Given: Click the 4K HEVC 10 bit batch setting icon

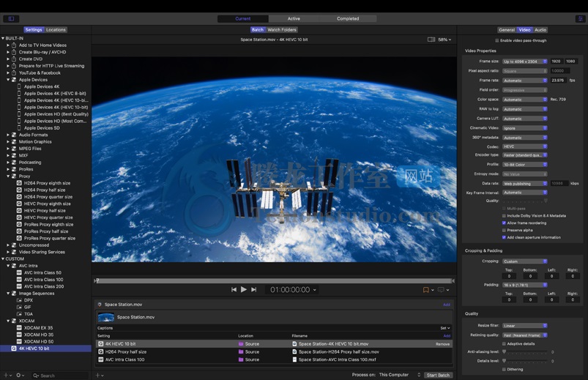Looking at the screenshot, I should pyautogui.click(x=100, y=343).
